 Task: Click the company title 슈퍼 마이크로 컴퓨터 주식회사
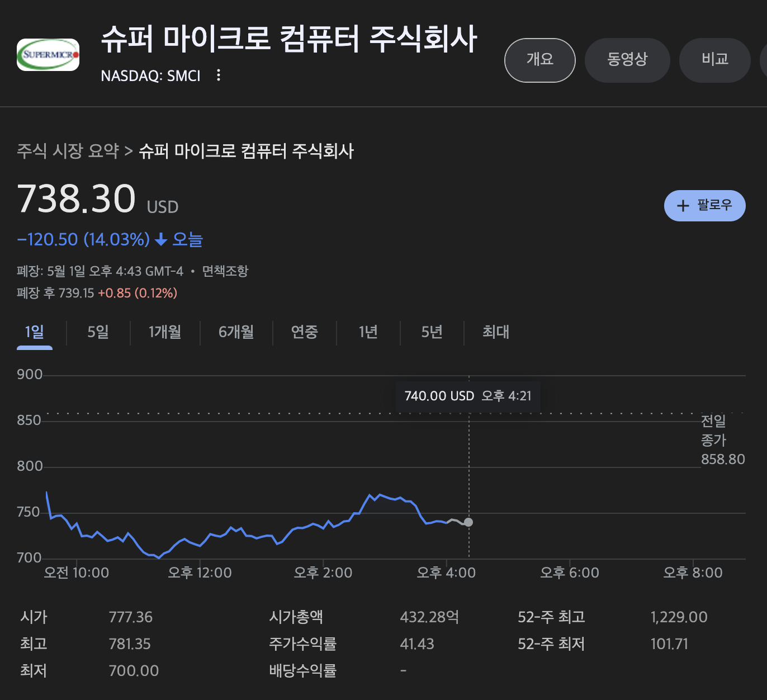coord(288,39)
